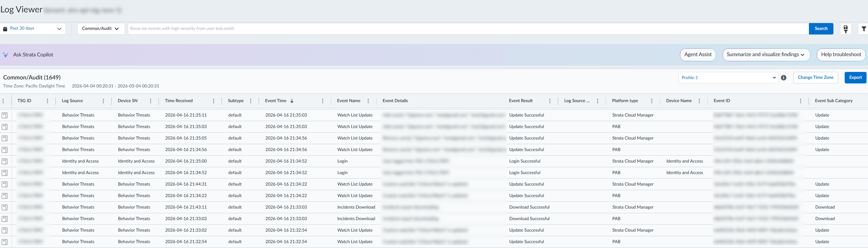
Task: Click the Change Time Zone button
Action: click(816, 78)
